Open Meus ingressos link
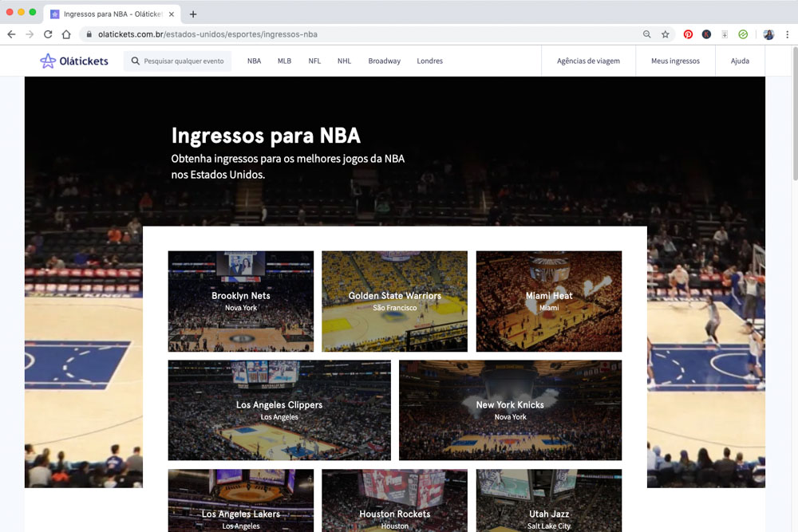The height and width of the screenshot is (532, 798). (x=675, y=61)
